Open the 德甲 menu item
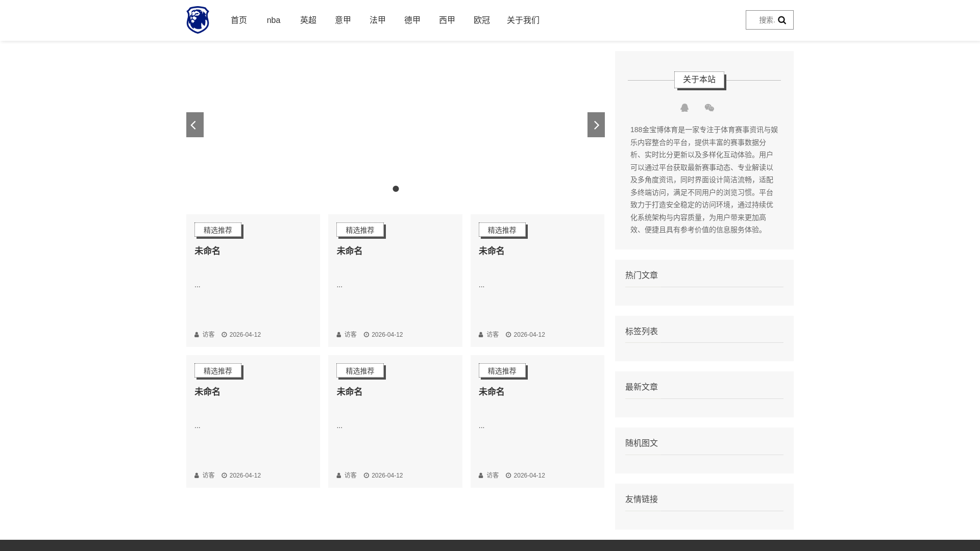Image resolution: width=980 pixels, height=551 pixels. 412,20
